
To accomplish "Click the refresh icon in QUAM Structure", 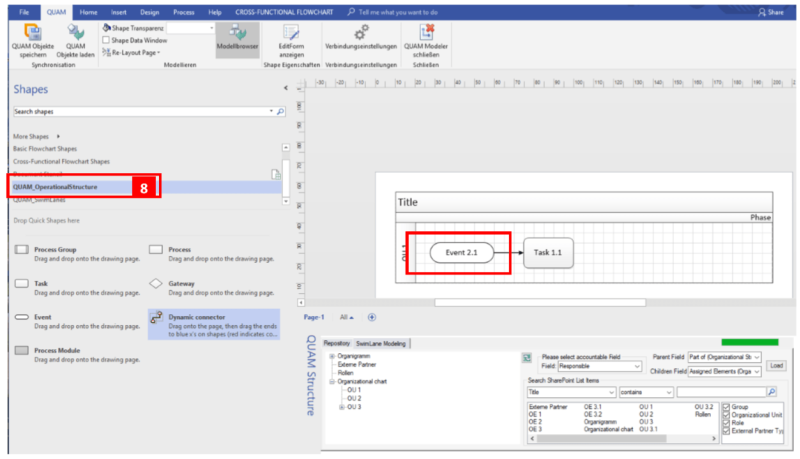I will pyautogui.click(x=527, y=358).
